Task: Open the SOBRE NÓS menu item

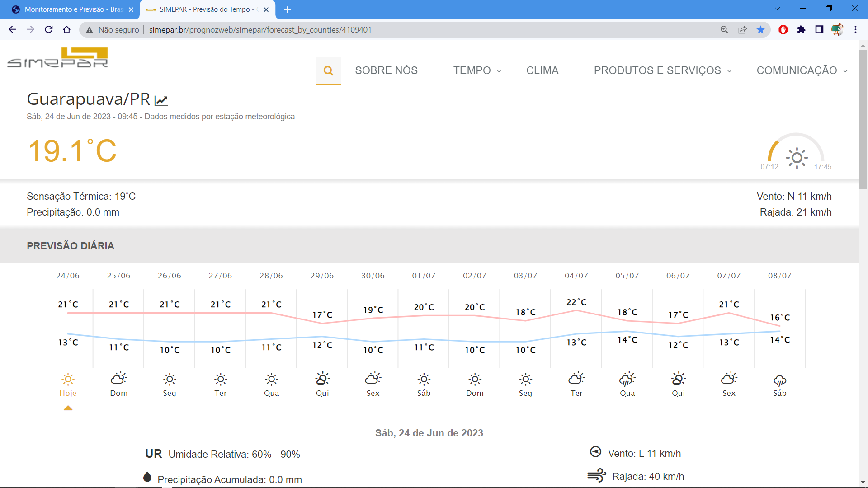Action: pos(386,70)
